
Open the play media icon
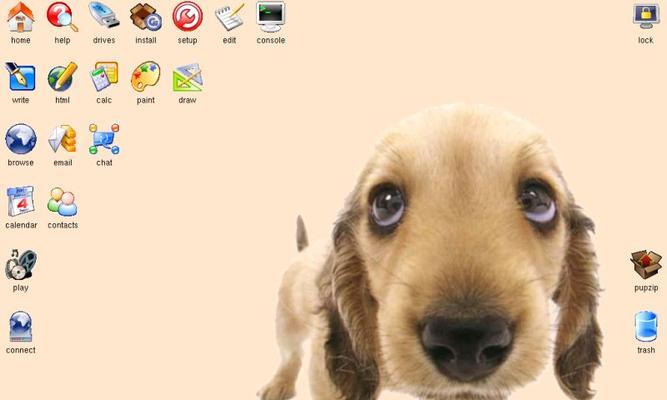21,264
